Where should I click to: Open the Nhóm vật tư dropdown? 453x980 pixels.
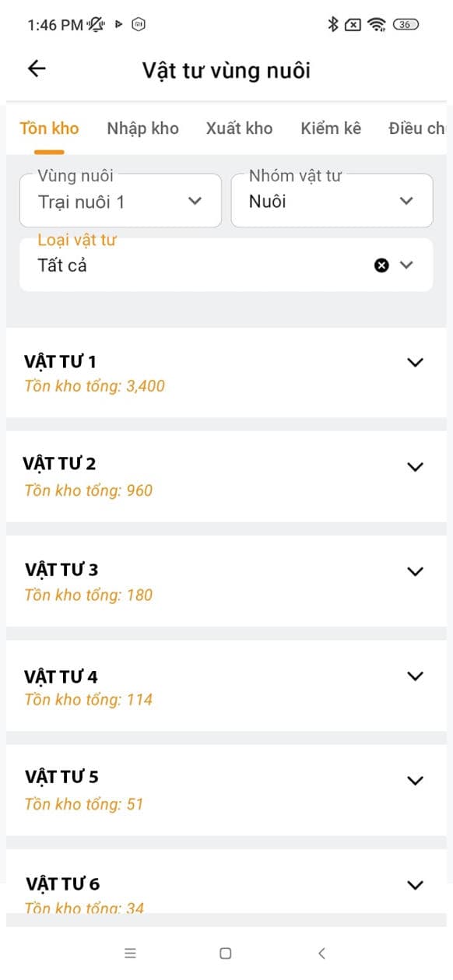coord(332,201)
